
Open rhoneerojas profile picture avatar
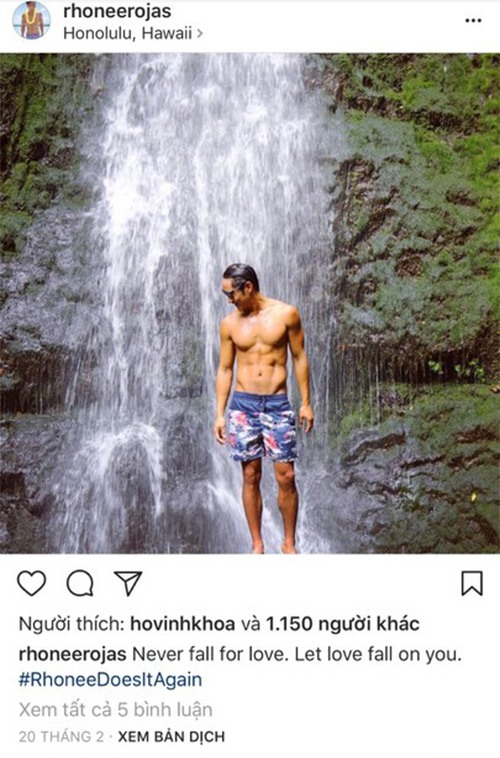(31, 20)
